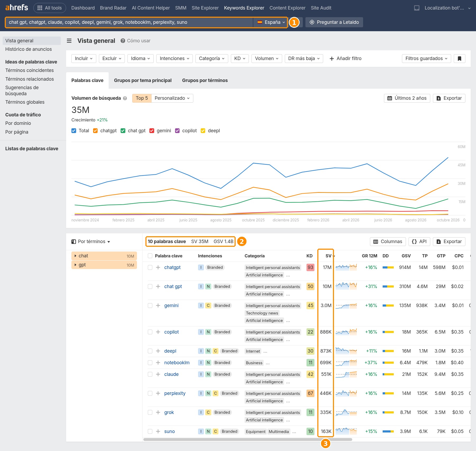Open Site Explorer in top navigation

[205, 8]
